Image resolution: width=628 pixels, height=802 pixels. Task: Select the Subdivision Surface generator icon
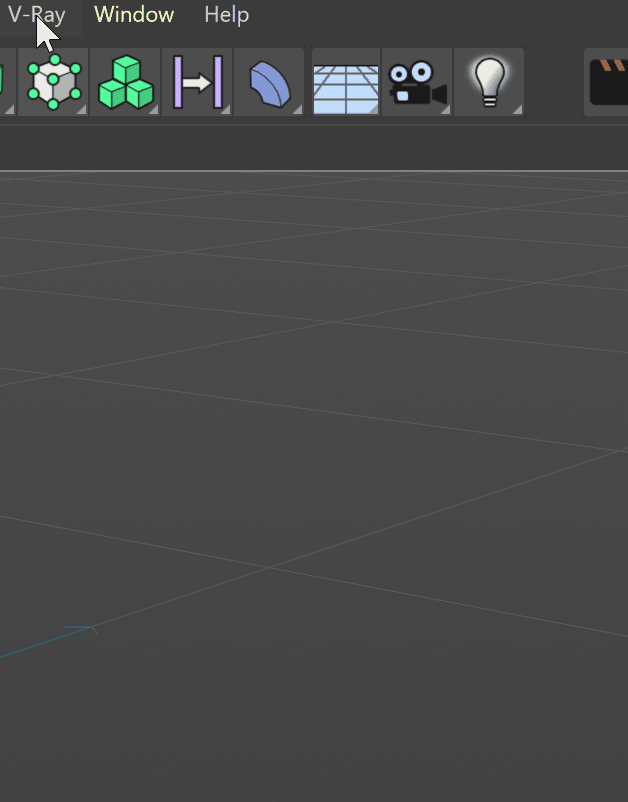tap(54, 82)
